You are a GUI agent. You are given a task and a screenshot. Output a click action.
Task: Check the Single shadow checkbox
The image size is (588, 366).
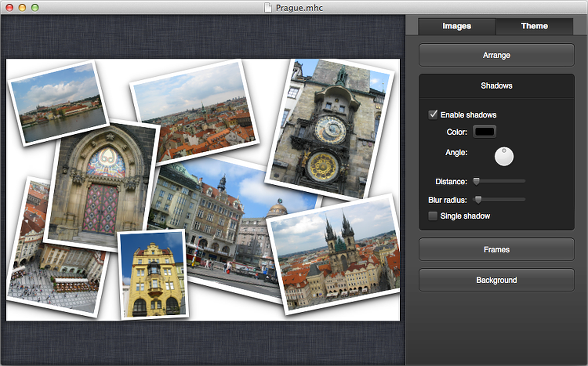(x=433, y=216)
